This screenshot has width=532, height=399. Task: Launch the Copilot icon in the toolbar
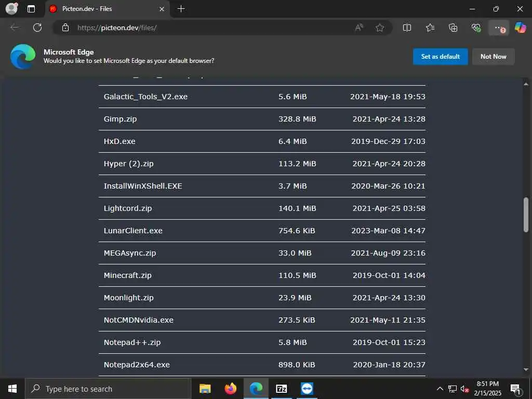520,28
